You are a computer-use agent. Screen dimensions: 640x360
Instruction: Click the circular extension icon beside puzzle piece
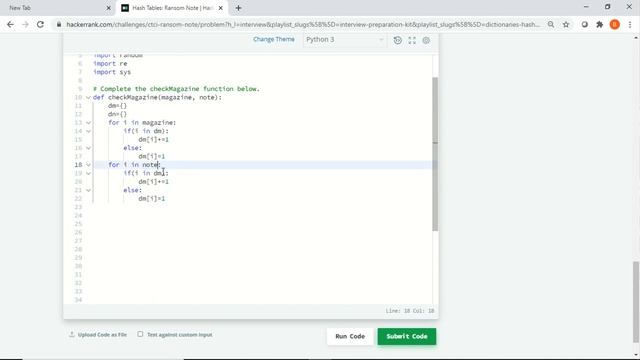pyautogui.click(x=584, y=24)
